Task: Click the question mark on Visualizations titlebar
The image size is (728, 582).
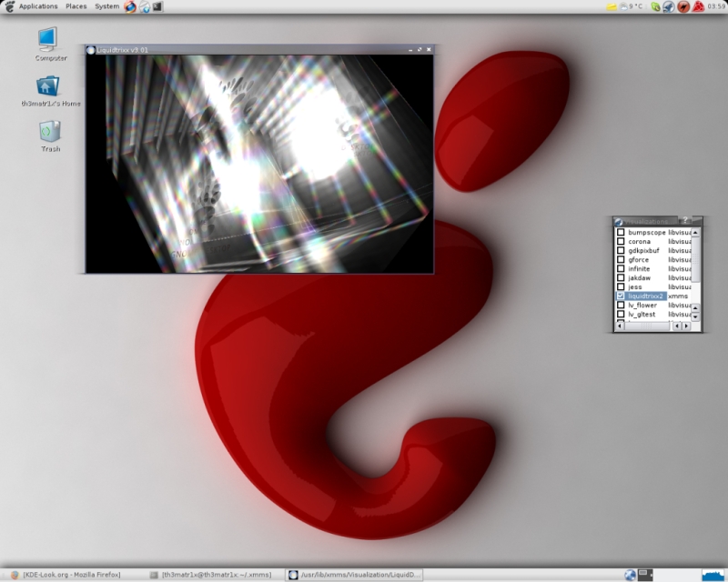Action: click(685, 220)
